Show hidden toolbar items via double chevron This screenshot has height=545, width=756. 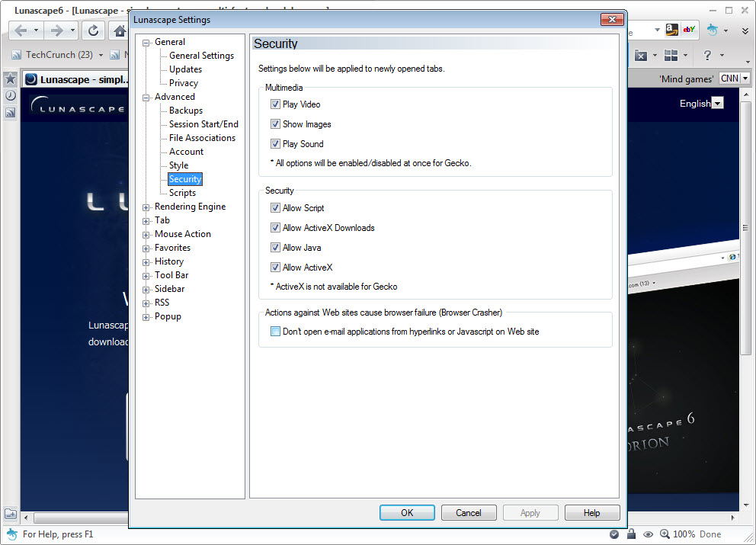pyautogui.click(x=745, y=30)
